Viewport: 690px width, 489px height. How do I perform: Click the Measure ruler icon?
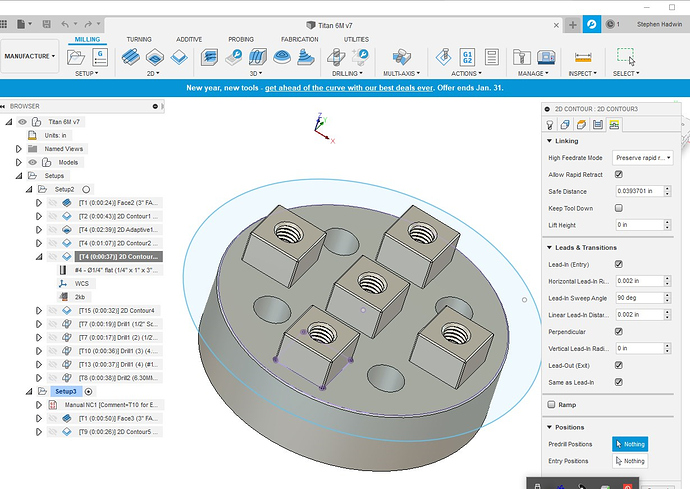point(583,57)
